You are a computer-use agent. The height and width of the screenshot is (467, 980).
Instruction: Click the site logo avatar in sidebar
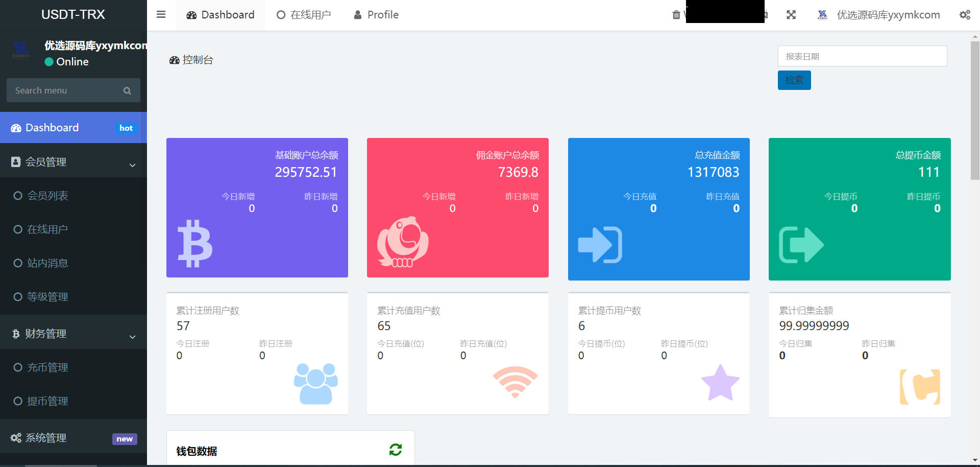[21, 50]
